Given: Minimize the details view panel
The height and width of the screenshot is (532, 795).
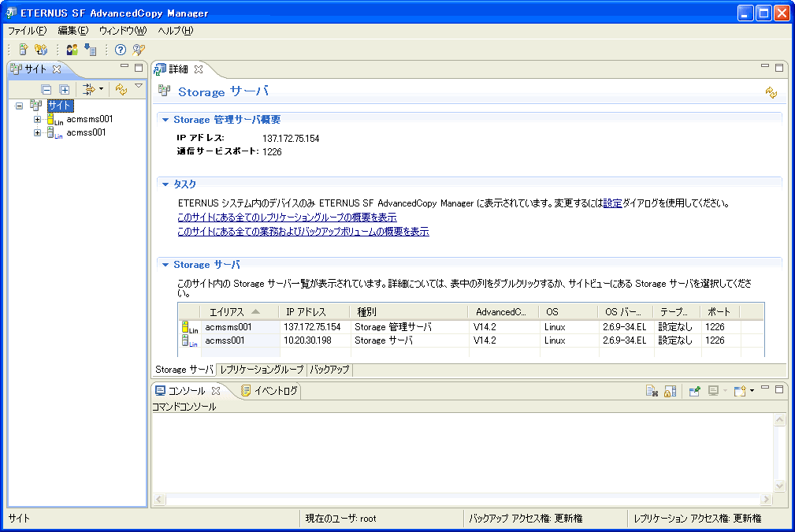Looking at the screenshot, I should tap(764, 66).
